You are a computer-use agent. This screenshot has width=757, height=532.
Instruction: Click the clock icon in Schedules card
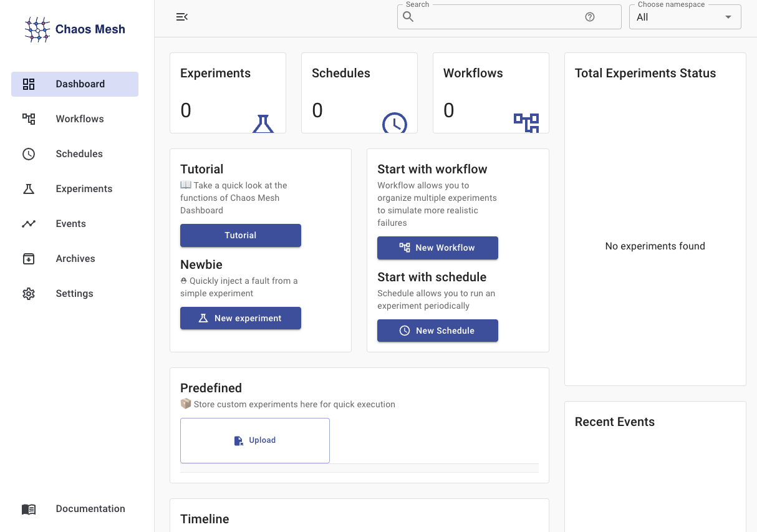[x=394, y=123]
